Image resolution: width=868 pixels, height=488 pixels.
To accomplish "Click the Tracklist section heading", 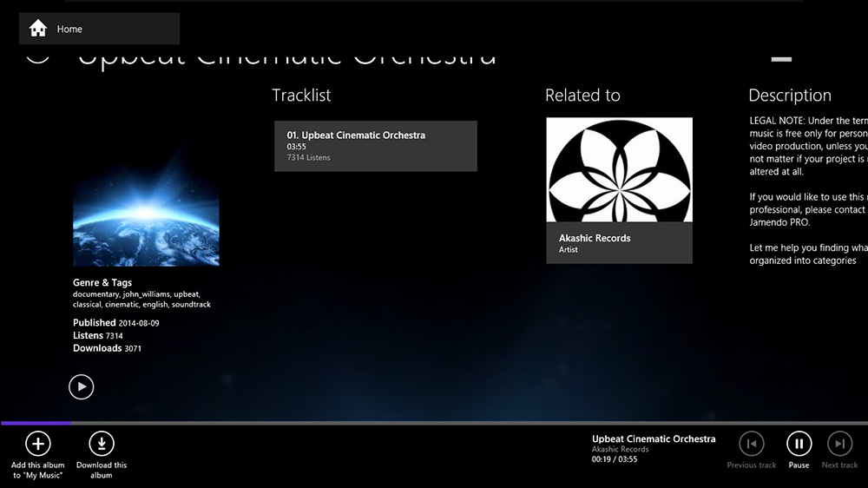I will tap(301, 96).
